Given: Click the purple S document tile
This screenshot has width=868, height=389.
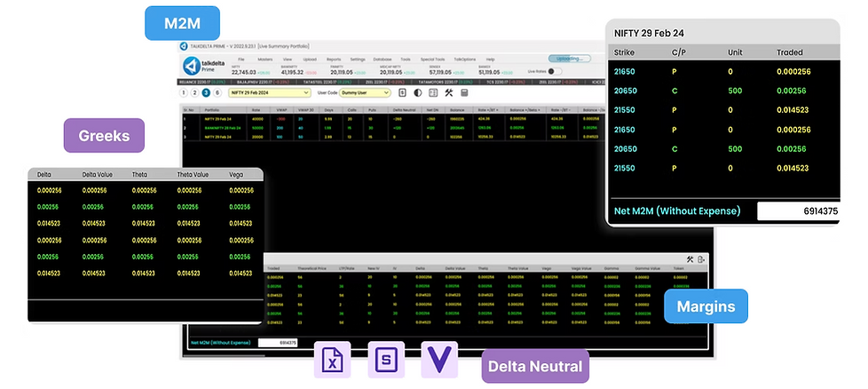Looking at the screenshot, I should [x=386, y=360].
